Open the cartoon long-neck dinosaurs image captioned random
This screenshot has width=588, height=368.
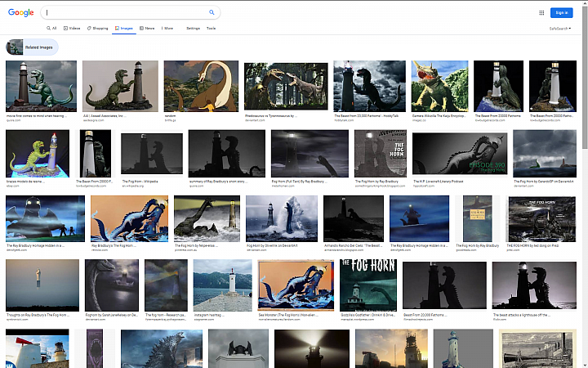click(201, 86)
